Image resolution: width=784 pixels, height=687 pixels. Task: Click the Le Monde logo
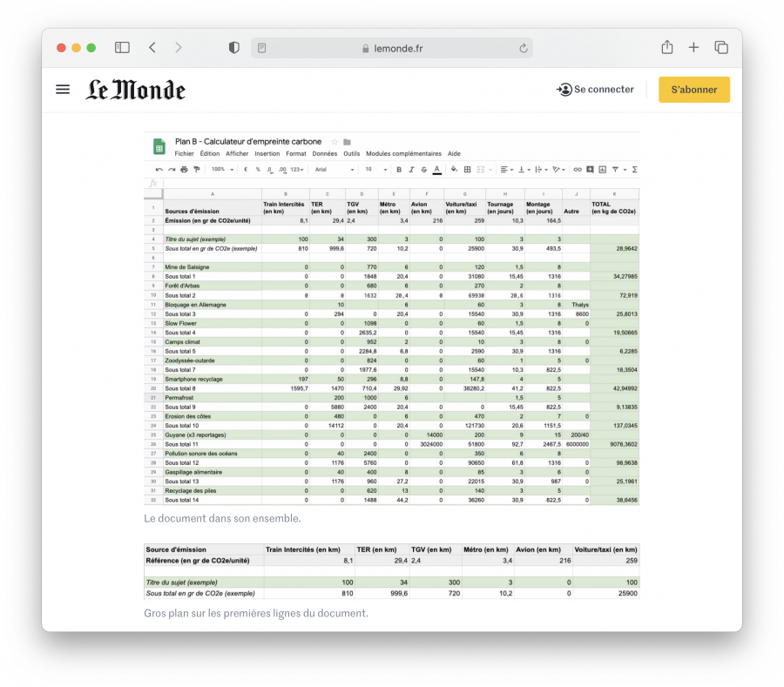pyautogui.click(x=136, y=90)
